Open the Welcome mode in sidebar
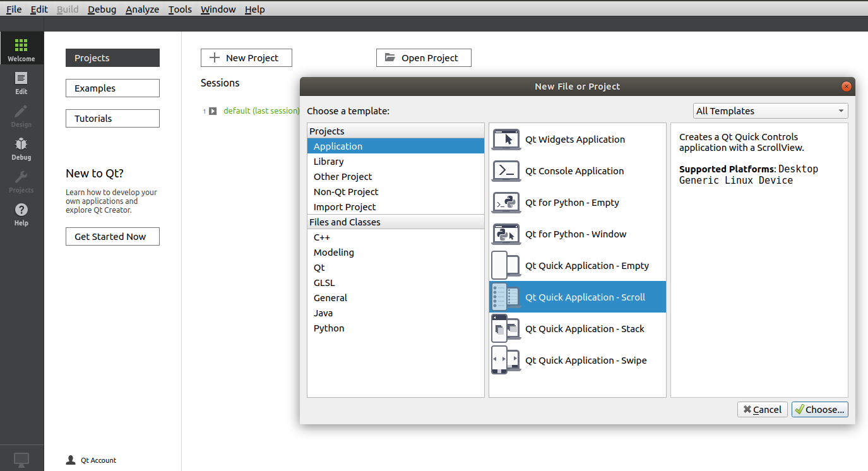Viewport: 868px width, 471px height. pyautogui.click(x=21, y=49)
